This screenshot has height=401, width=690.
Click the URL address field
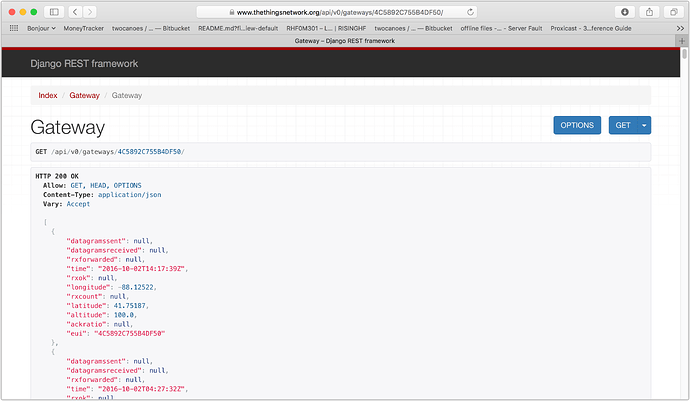[340, 11]
